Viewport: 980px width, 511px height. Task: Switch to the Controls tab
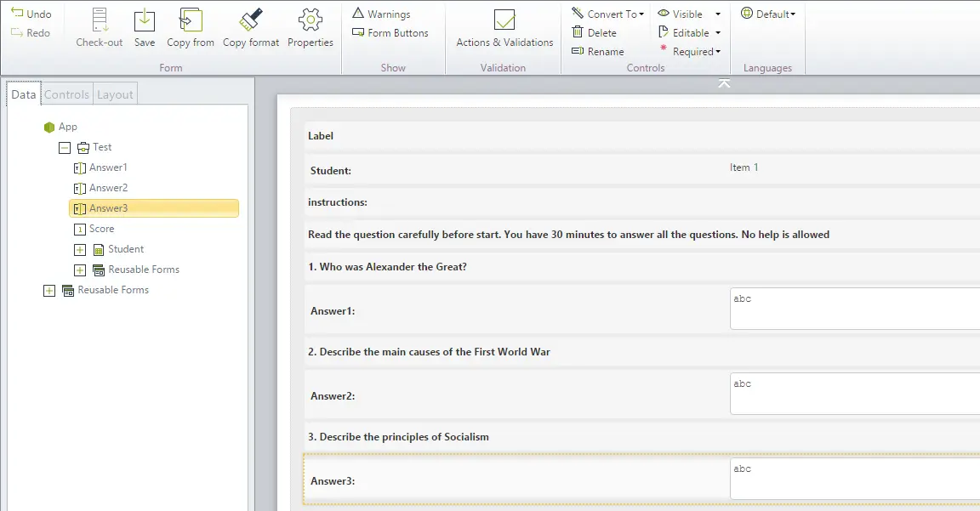pyautogui.click(x=67, y=94)
